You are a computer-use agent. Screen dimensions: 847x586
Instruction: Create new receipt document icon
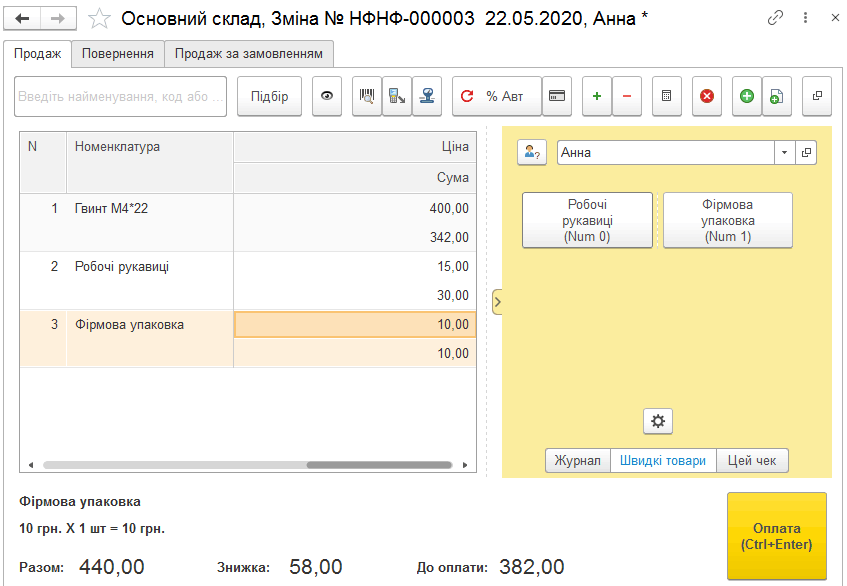777,96
